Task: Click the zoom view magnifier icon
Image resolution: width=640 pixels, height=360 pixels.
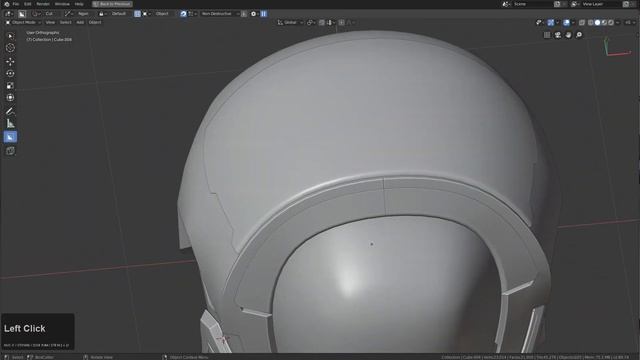Action: [579, 35]
